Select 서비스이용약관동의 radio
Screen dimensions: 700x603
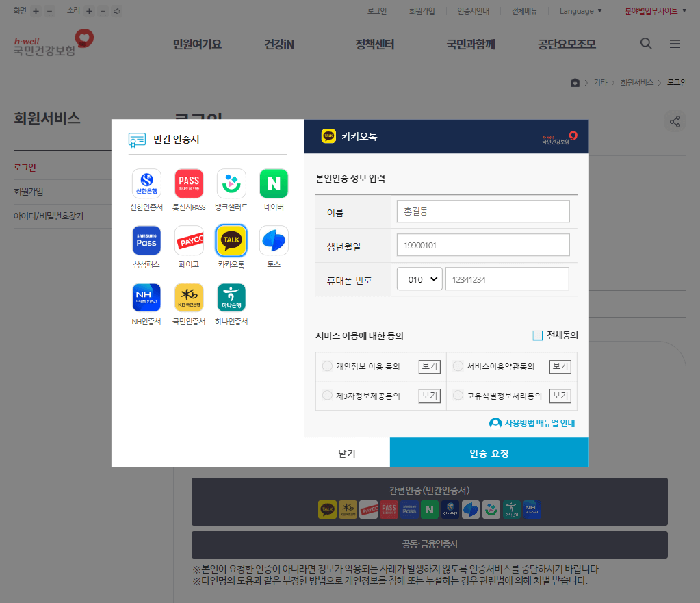[458, 365]
